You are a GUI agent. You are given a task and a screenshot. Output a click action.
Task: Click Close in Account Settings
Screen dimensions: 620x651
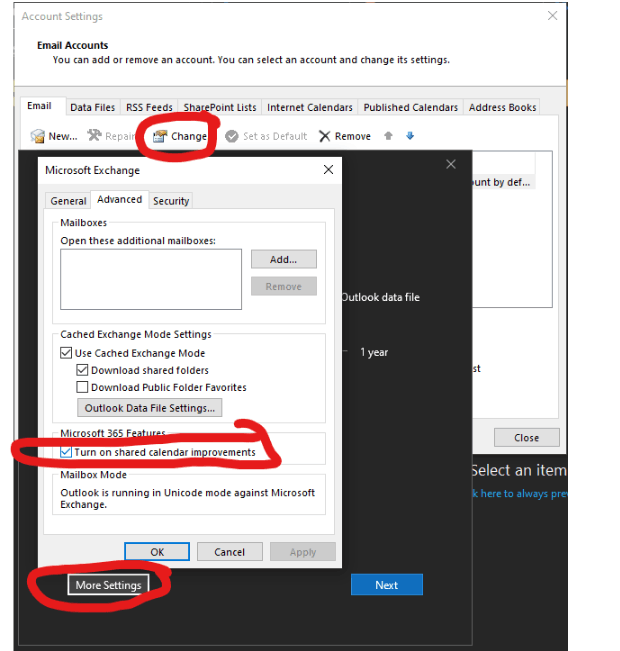[527, 438]
